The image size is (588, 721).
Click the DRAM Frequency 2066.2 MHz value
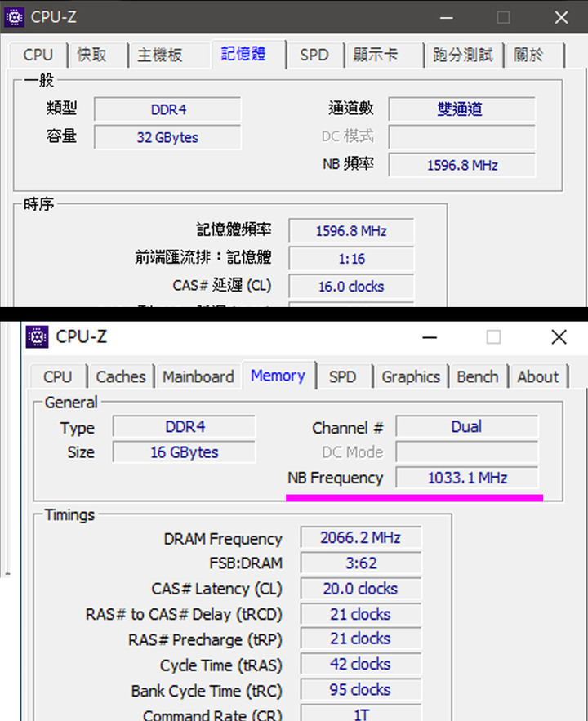[360, 537]
